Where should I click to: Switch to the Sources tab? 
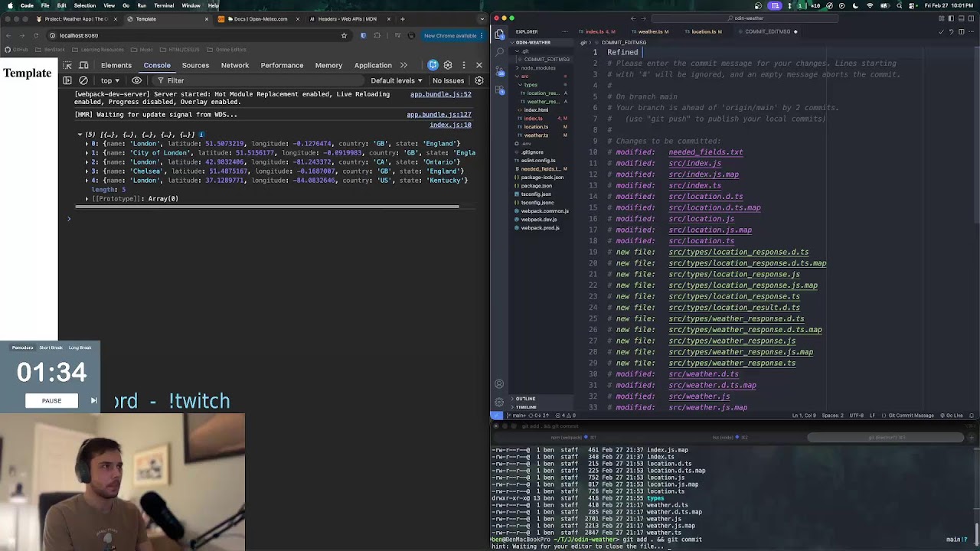[195, 65]
